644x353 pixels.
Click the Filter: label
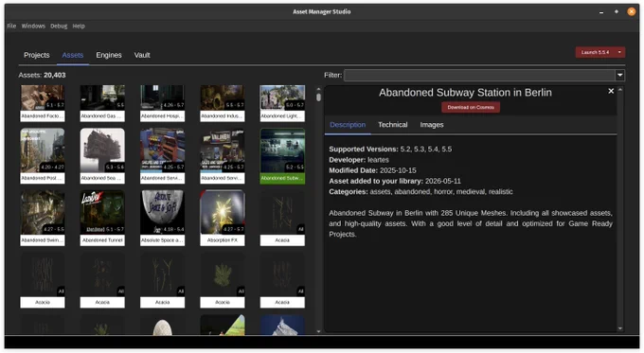[333, 75]
